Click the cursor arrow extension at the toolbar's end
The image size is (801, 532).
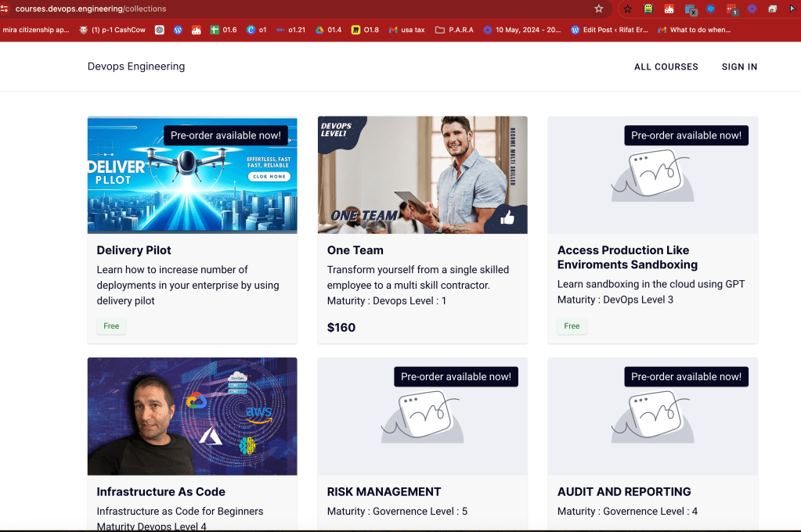(x=793, y=9)
